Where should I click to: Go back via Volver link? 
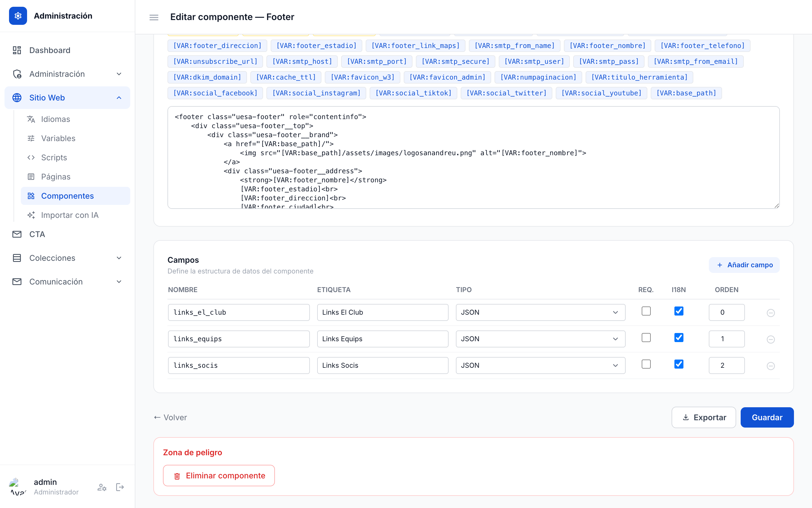coord(171,418)
